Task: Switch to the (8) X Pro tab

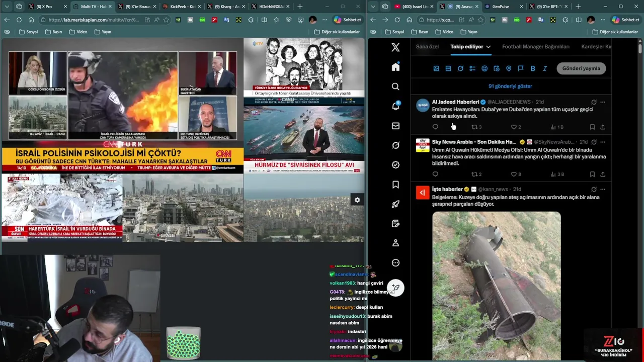Action: pos(48,7)
